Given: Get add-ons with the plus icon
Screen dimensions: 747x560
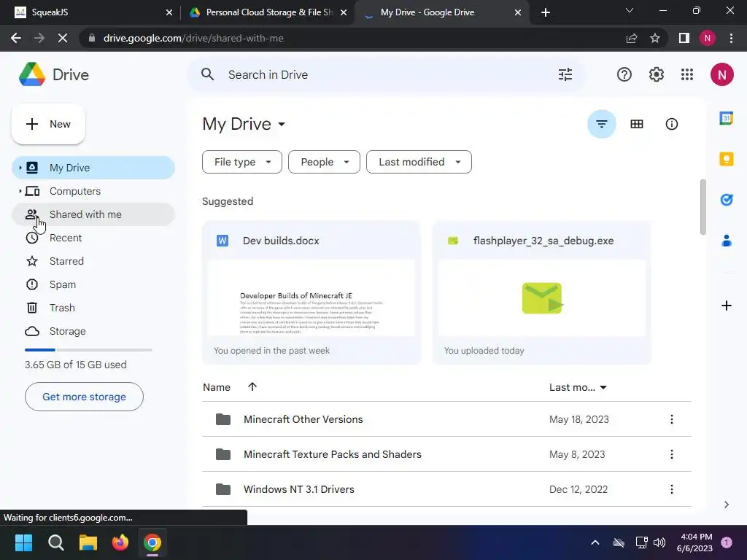Looking at the screenshot, I should [x=726, y=306].
